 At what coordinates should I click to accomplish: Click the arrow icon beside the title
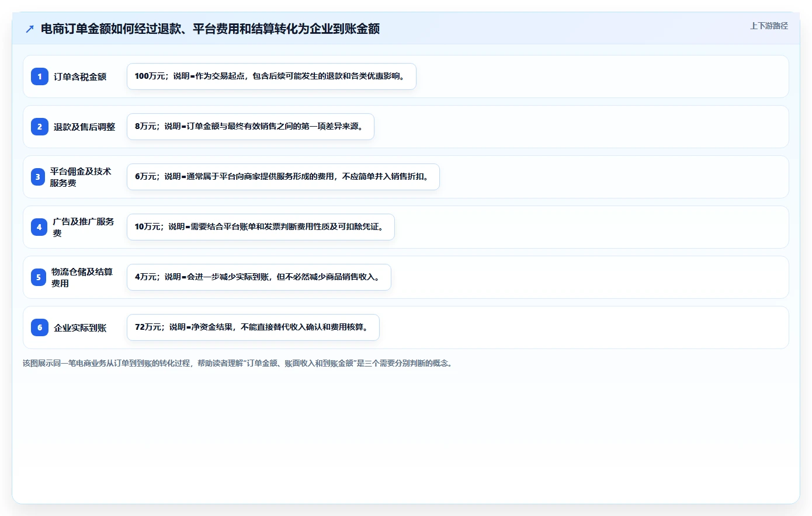point(30,29)
